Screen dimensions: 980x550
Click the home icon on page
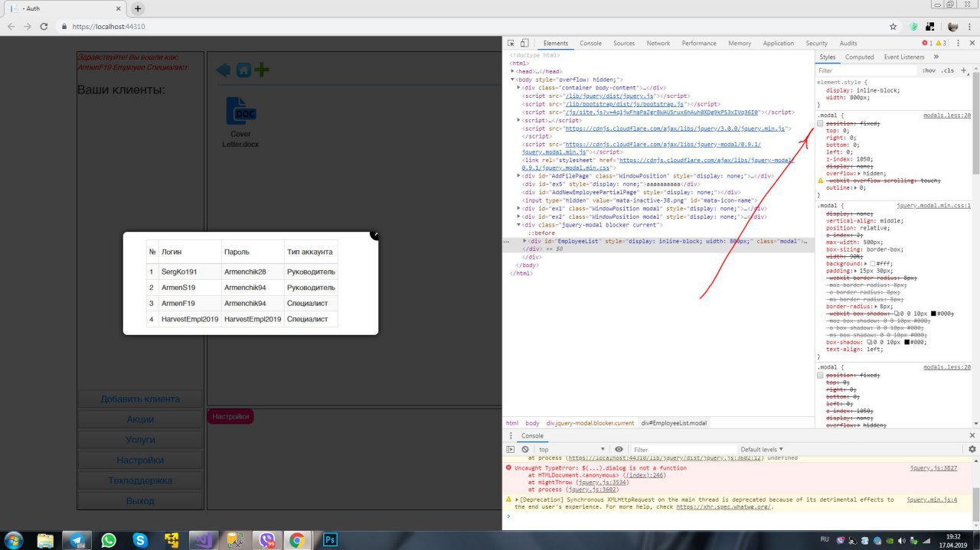point(243,70)
